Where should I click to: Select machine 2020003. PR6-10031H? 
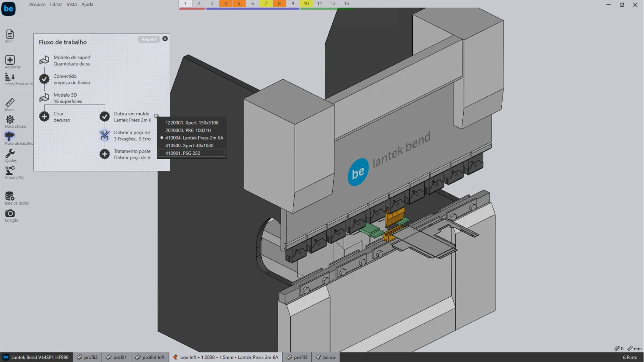click(x=192, y=130)
